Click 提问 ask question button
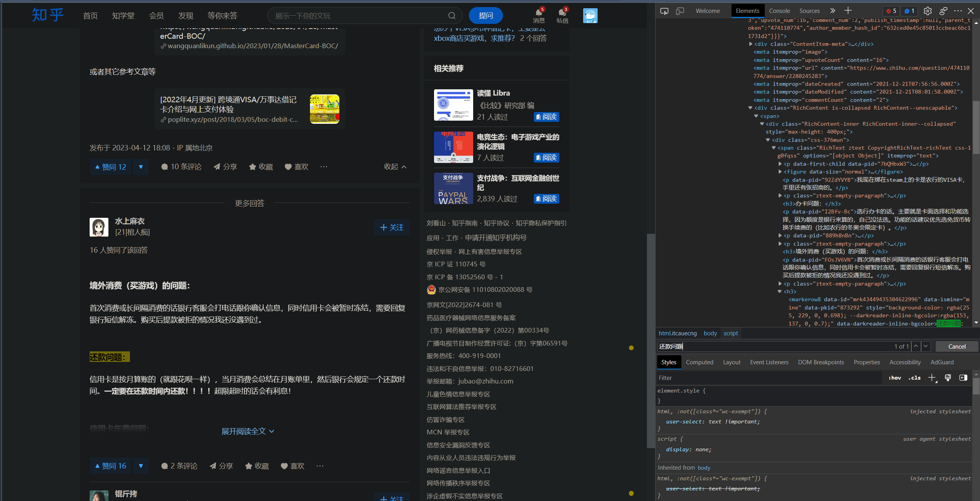 click(x=486, y=16)
